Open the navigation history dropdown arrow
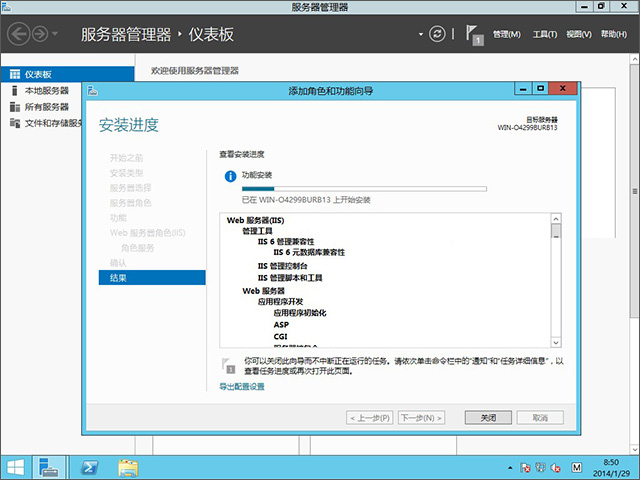 pos(55,34)
